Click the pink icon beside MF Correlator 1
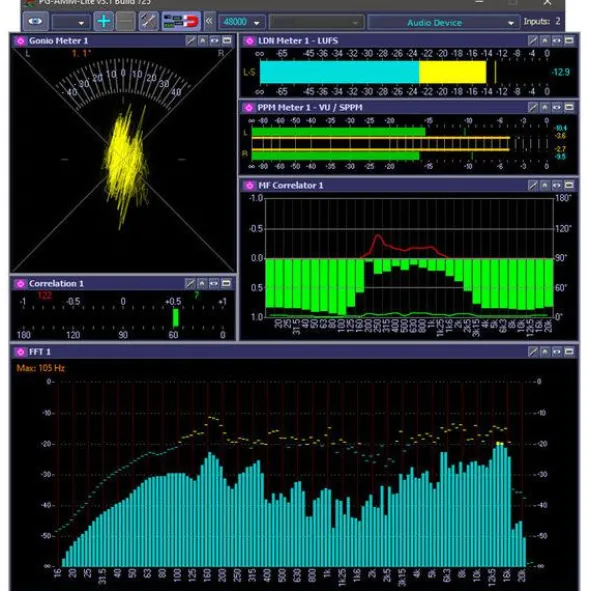The image size is (590, 591). click(x=249, y=185)
